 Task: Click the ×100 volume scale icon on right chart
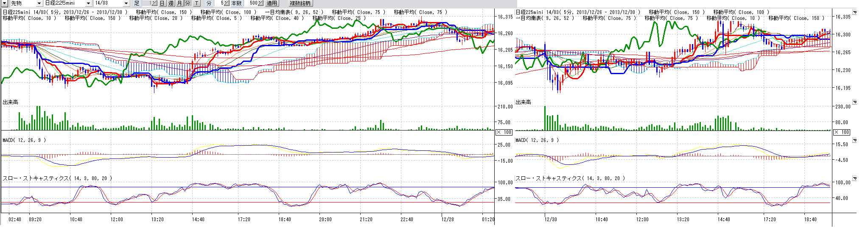pos(842,132)
